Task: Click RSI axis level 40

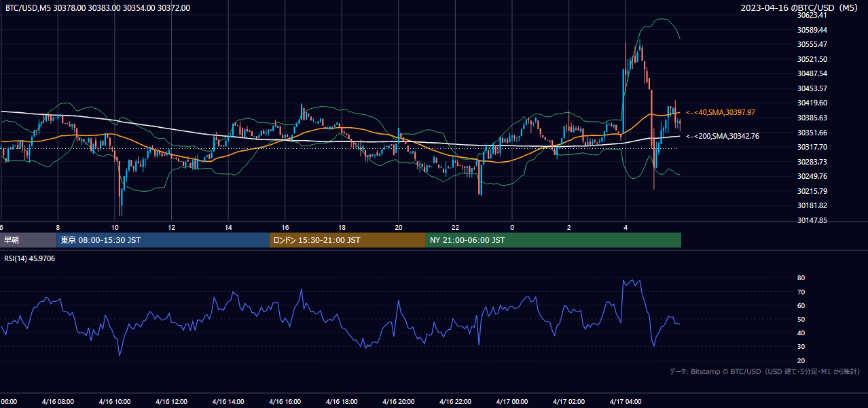Action: [x=801, y=333]
